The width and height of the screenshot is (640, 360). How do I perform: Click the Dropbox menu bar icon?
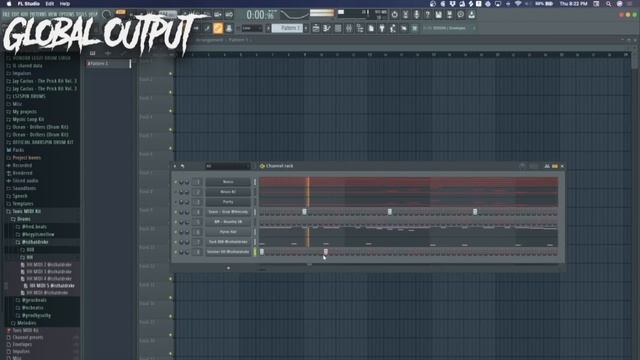452,4
